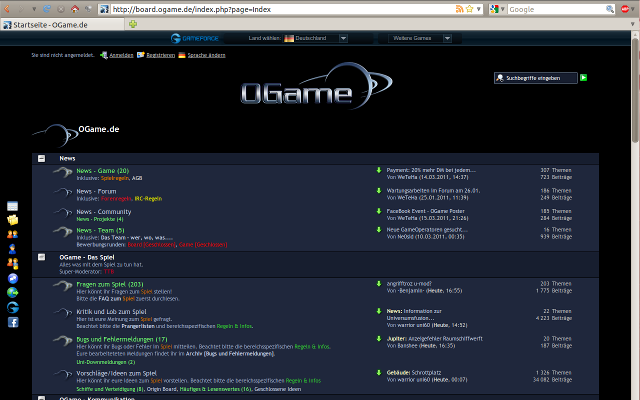Image resolution: width=640 pixels, height=400 pixels.
Task: Go to the browser home page icon
Action: click(75, 9)
